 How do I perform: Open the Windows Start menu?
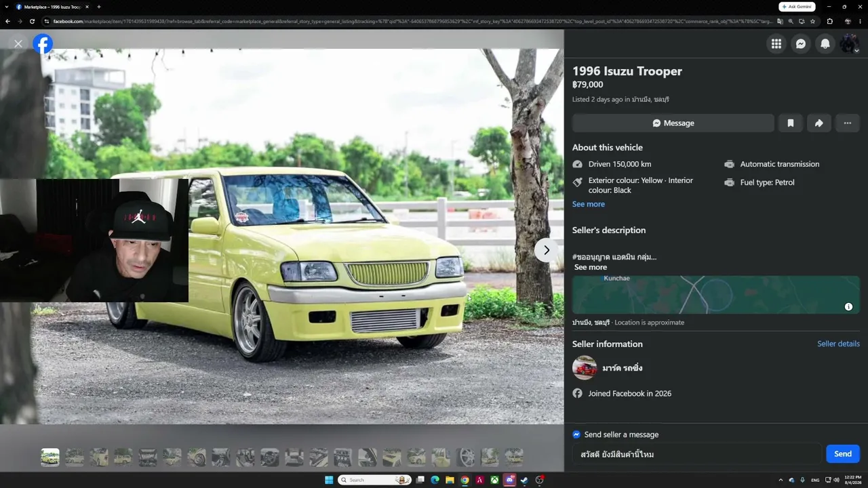click(x=329, y=480)
